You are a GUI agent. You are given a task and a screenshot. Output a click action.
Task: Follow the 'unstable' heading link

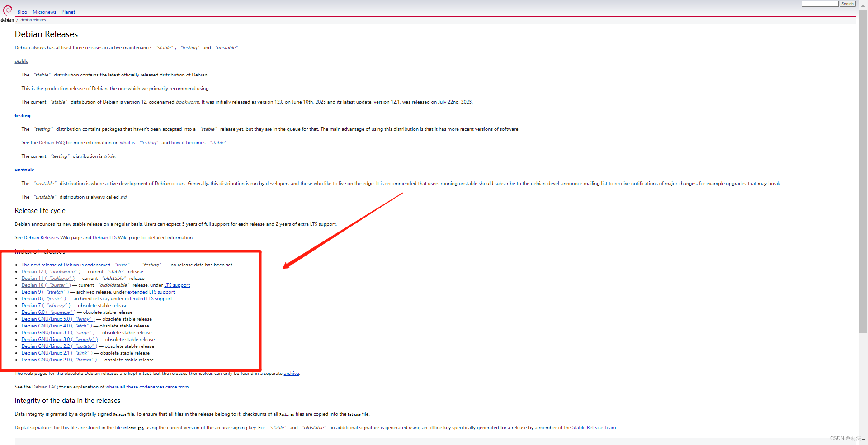point(24,170)
